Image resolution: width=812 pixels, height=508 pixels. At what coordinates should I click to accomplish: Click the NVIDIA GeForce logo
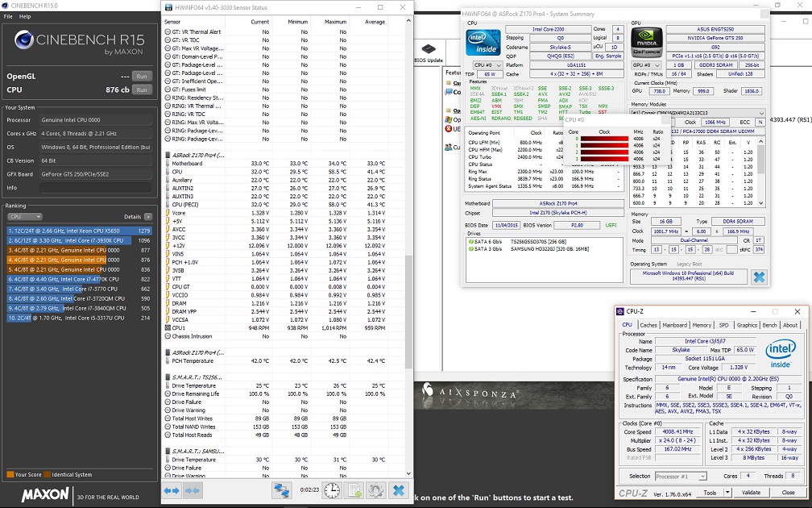pos(647,43)
